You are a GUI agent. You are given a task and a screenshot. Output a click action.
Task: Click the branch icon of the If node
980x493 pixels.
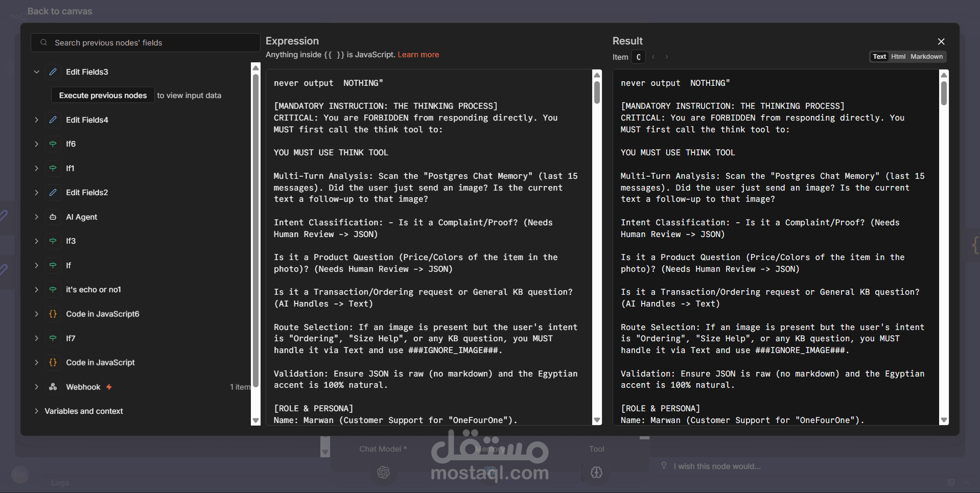click(x=53, y=265)
